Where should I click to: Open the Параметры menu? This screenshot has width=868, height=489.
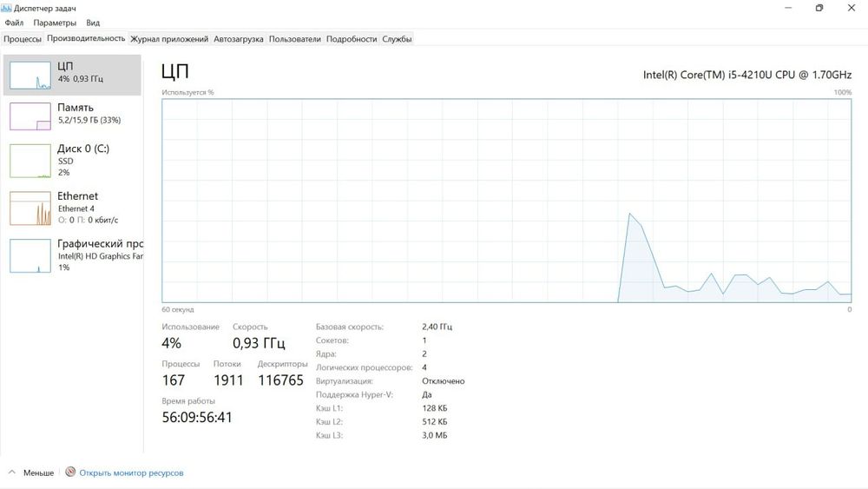tap(55, 23)
